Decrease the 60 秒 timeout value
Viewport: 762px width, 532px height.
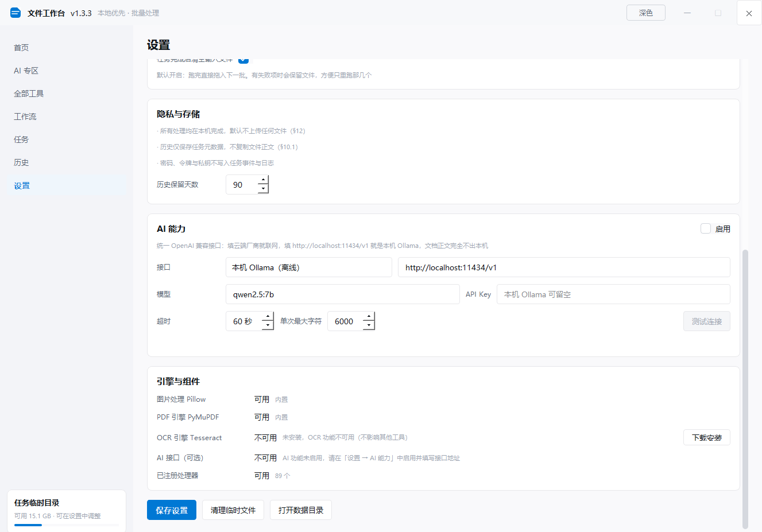click(x=268, y=325)
